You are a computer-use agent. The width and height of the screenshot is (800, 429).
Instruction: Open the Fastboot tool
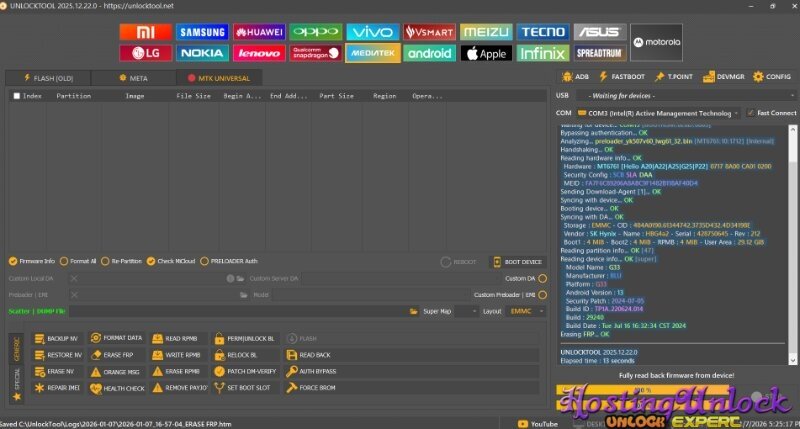[621, 76]
